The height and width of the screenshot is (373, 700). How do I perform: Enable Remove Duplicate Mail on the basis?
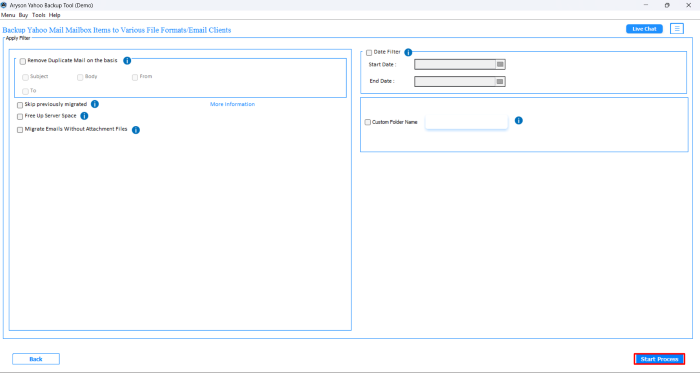[23, 62]
